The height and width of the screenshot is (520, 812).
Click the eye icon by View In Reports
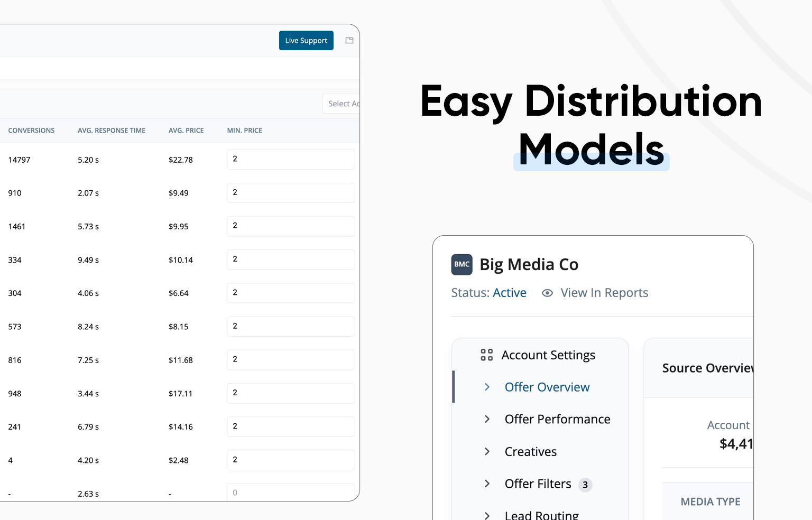click(547, 293)
